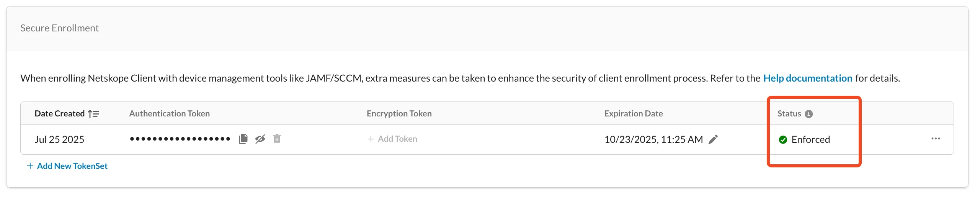
Task: Toggle authentication token visibility eye icon
Action: click(260, 139)
